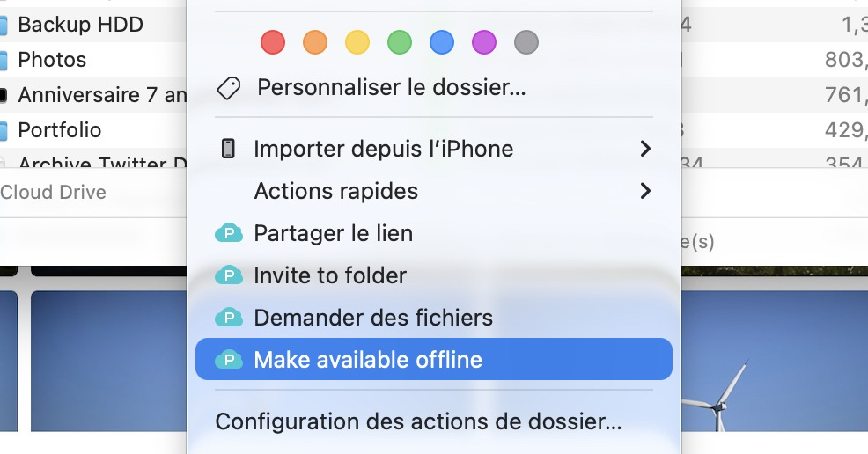The height and width of the screenshot is (454, 868).
Task: Click the pCloud icon beside Partager le lien
Action: pyautogui.click(x=229, y=233)
